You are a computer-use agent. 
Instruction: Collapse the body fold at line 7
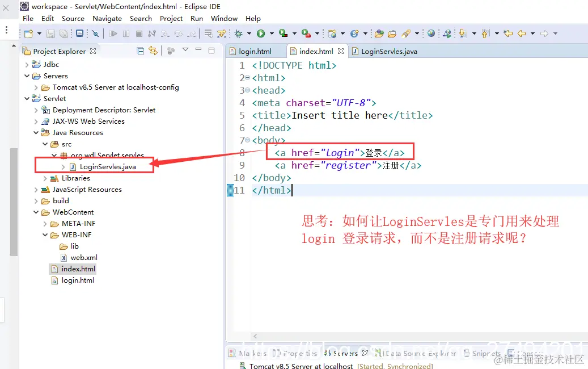(x=247, y=140)
